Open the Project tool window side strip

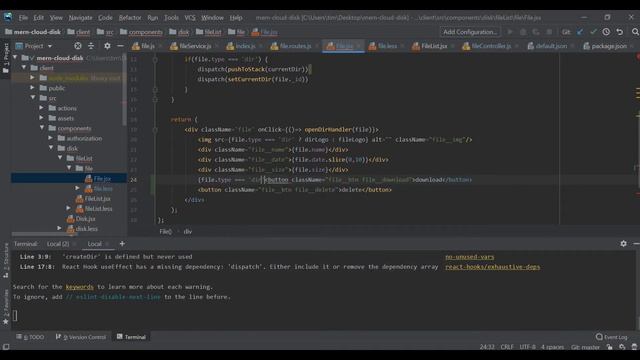click(6, 57)
